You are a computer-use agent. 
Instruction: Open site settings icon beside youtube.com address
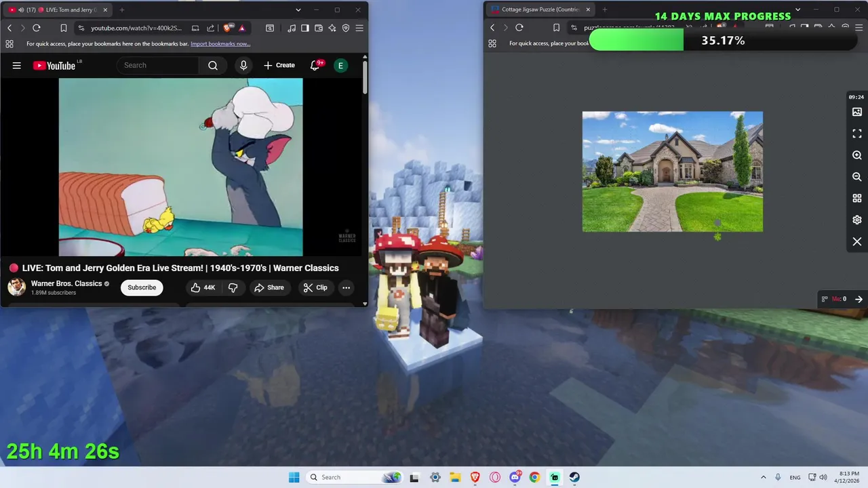click(x=81, y=28)
